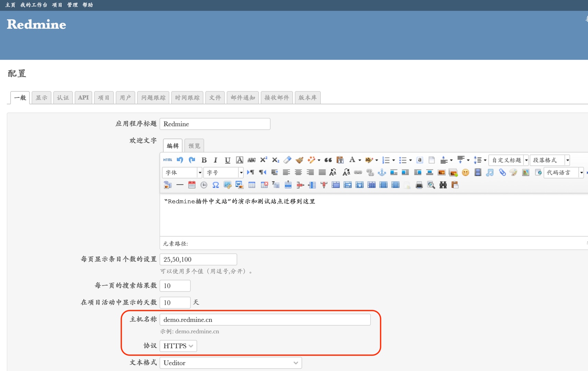The image size is (588, 371).
Task: Focus the 每页显示条目个数的设置 field
Action: 199,259
